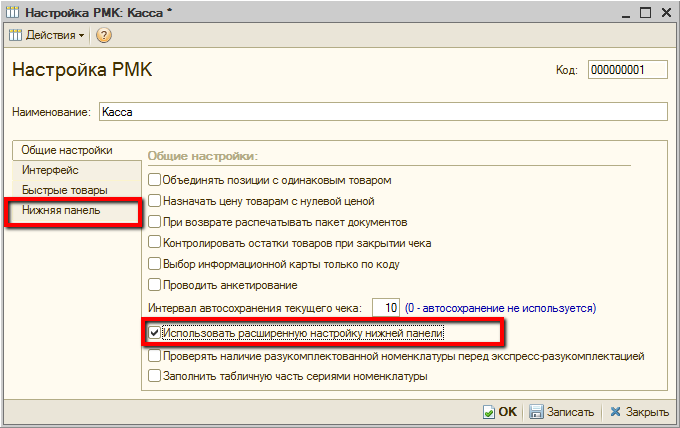Toggle Назначать цену товарам с нулевой ценой

pyautogui.click(x=154, y=201)
